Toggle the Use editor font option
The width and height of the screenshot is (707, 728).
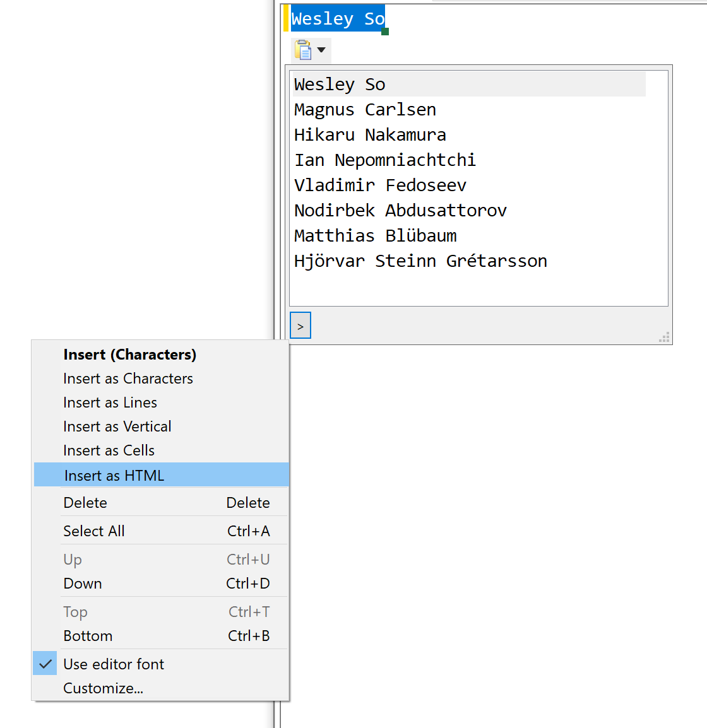161,664
